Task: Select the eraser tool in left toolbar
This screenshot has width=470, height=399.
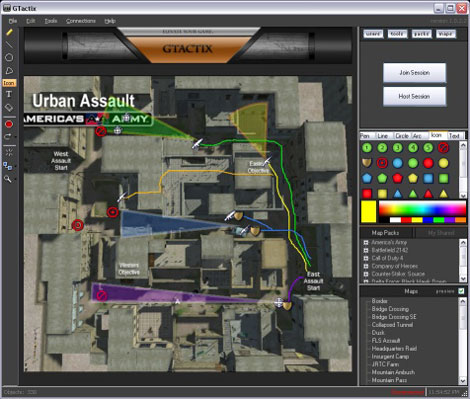Action: (9, 107)
